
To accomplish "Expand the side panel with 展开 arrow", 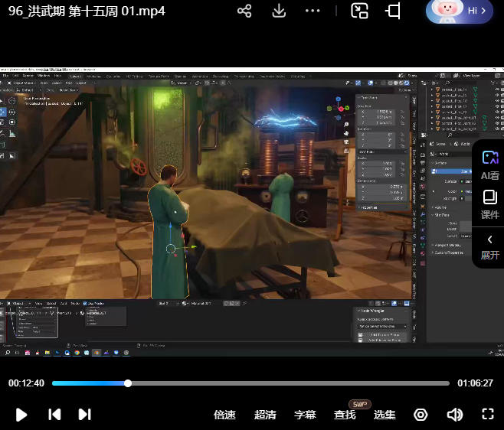I will point(489,247).
